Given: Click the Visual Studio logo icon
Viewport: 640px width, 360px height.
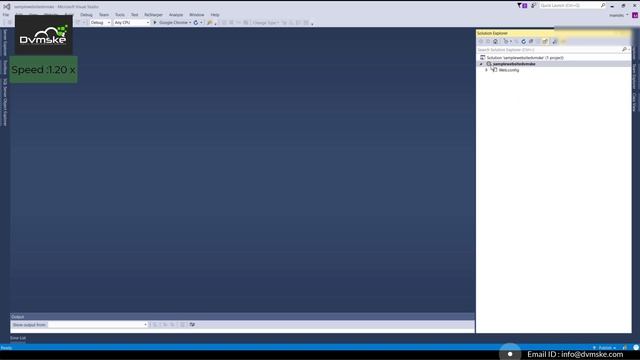Looking at the screenshot, I should [x=7, y=6].
